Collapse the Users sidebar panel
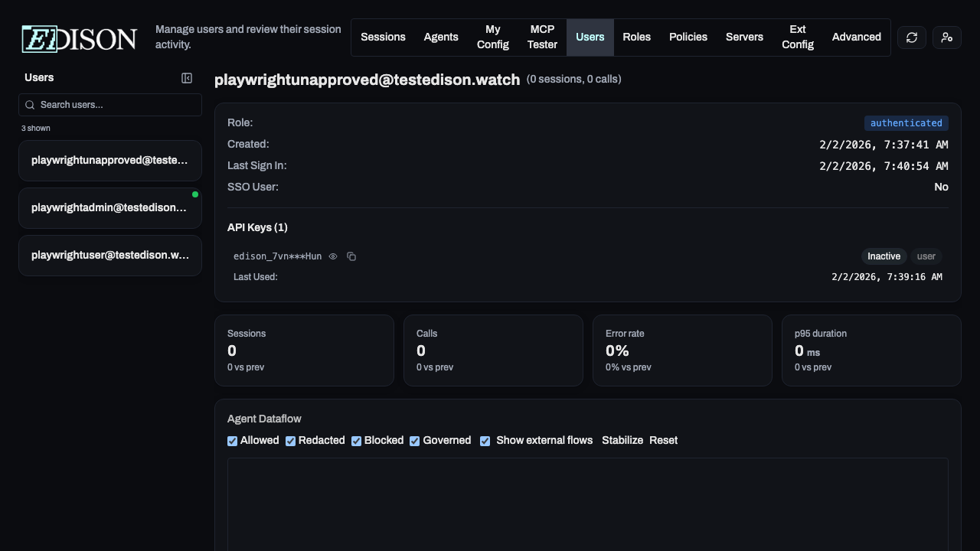Screen dimensions: 980x551 coord(187,77)
